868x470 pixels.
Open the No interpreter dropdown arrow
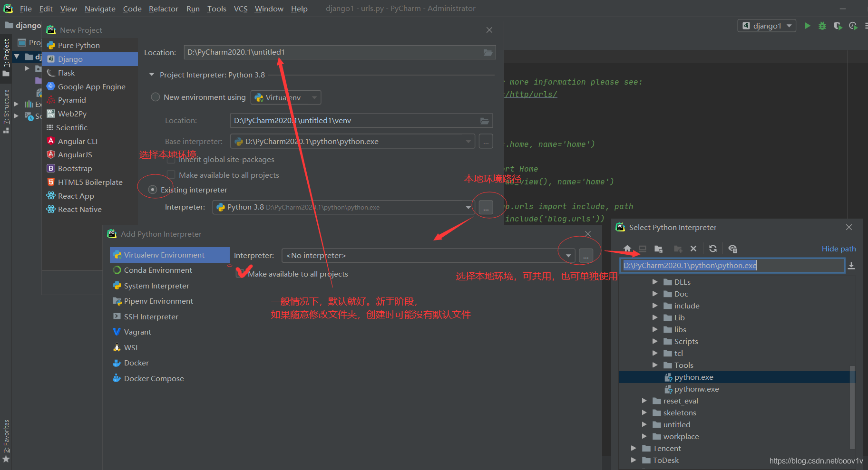click(x=568, y=256)
